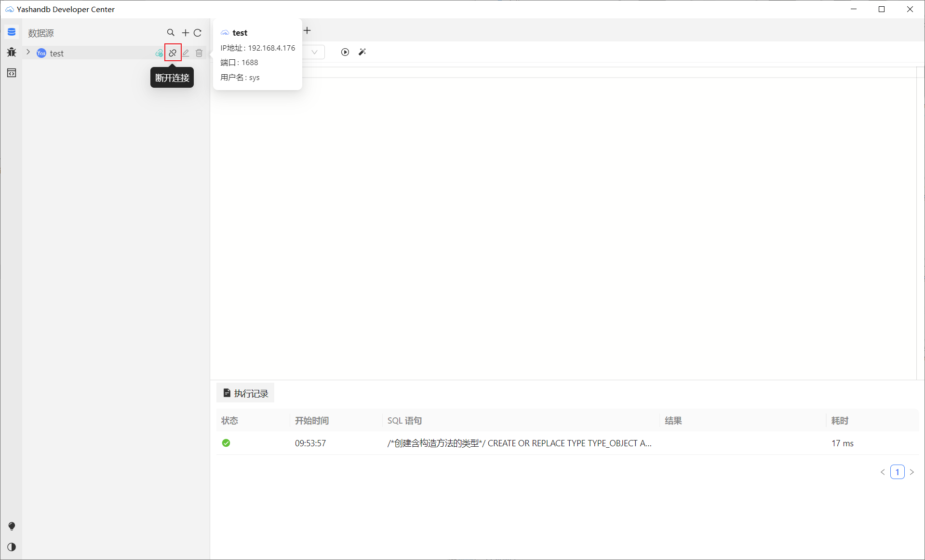Add a new data source with plus icon

point(185,33)
